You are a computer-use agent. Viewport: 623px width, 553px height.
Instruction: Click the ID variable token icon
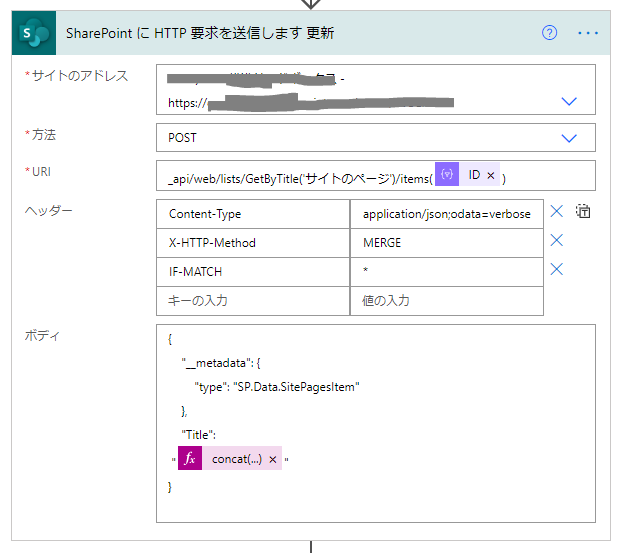coord(447,174)
